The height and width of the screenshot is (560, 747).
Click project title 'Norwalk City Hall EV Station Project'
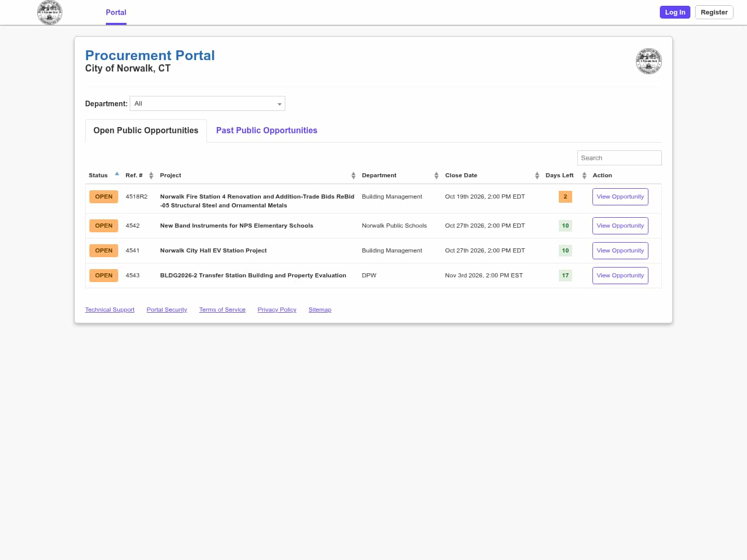pyautogui.click(x=213, y=251)
